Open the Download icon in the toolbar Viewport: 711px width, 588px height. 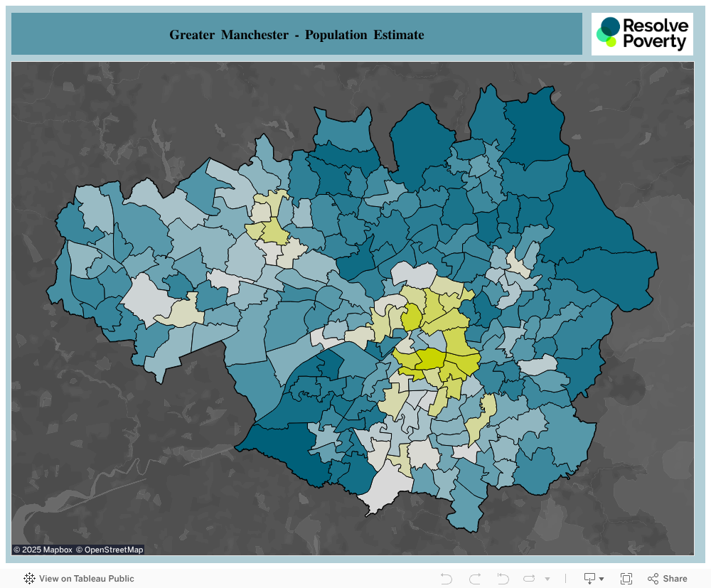tap(589, 579)
